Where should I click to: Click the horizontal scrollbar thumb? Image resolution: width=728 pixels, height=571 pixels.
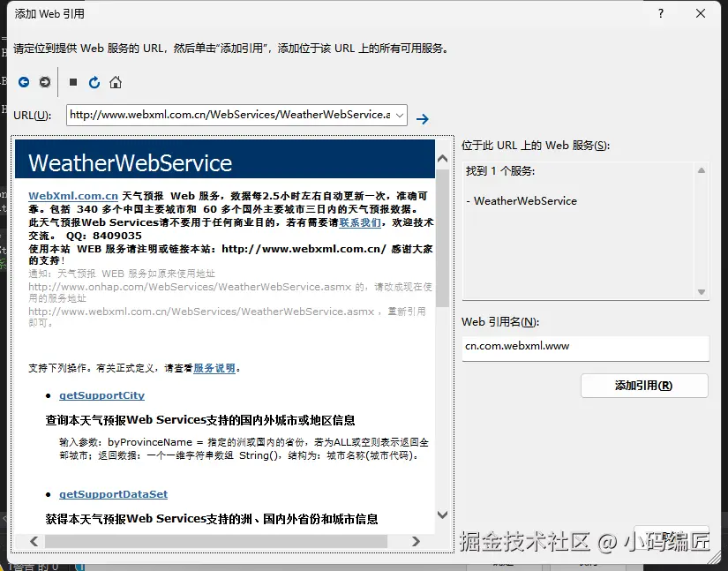(216, 541)
